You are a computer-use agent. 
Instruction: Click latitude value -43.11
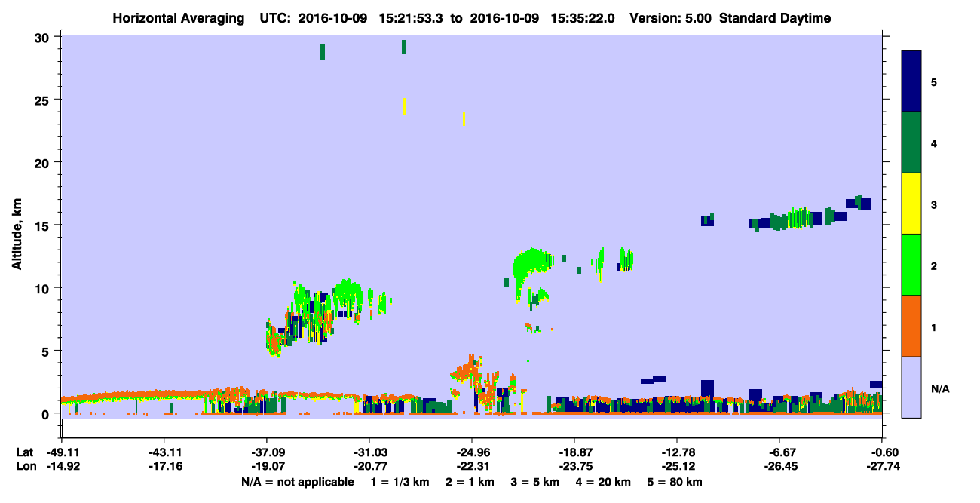(164, 452)
